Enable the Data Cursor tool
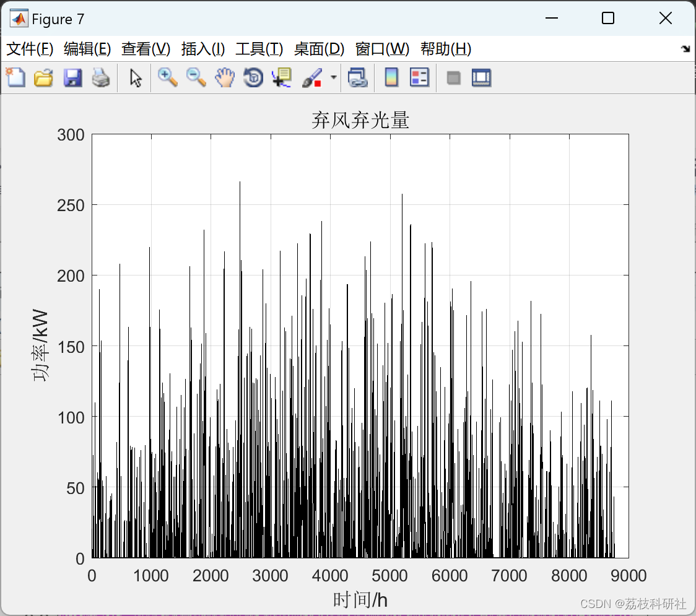696x616 pixels. point(281,77)
